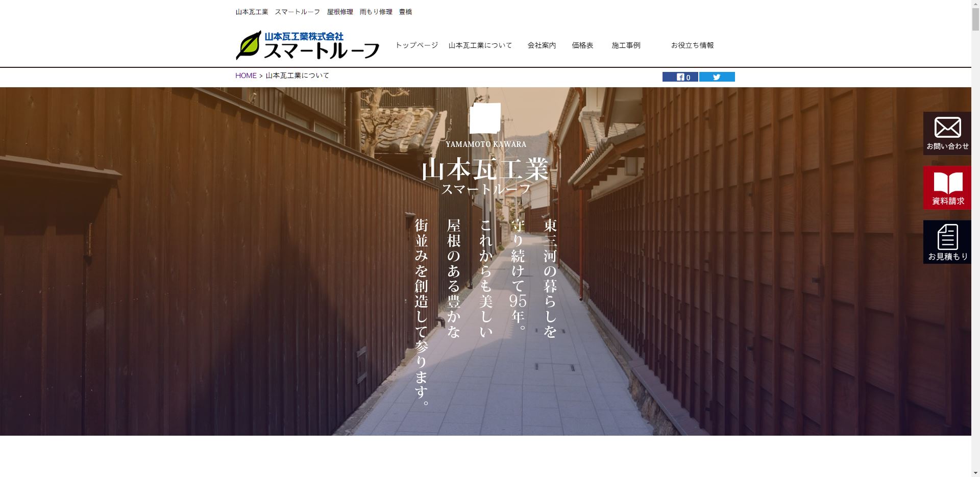Open the お問い合わせ envelope side button
This screenshot has height=477, width=980.
(947, 133)
